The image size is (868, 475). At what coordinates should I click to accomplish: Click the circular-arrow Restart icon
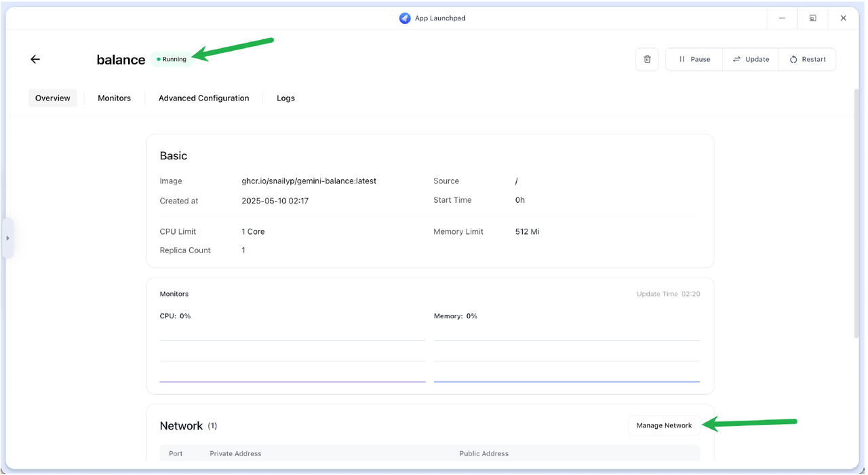(791, 59)
